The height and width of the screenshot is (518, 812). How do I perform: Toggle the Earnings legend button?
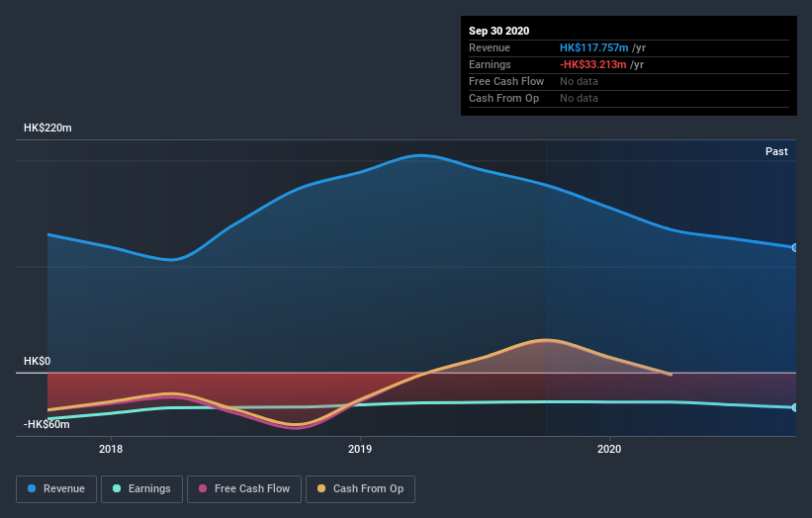[141, 489]
